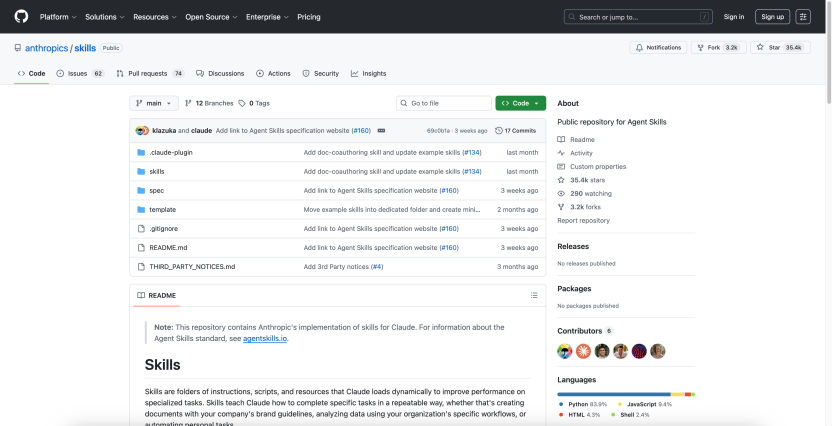Click the first contributor avatar
The height and width of the screenshot is (426, 832).
pos(565,351)
